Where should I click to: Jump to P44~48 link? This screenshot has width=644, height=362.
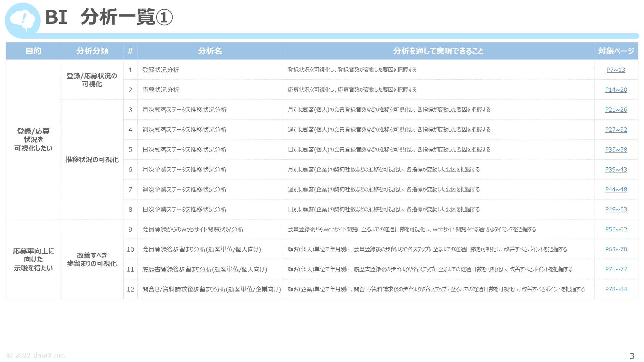(x=616, y=190)
